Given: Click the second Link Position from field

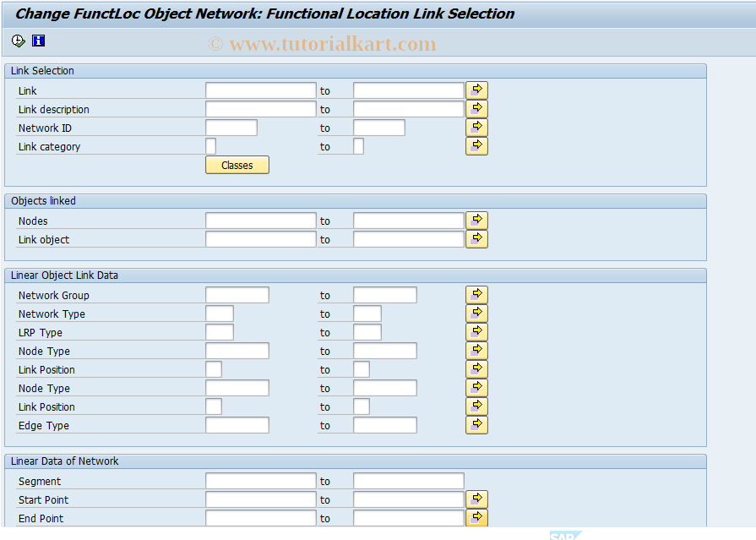Looking at the screenshot, I should click(x=214, y=406).
